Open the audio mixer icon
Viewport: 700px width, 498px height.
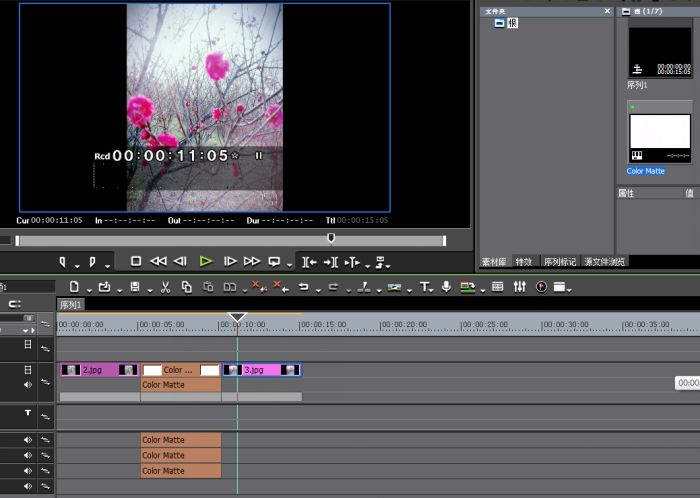tap(519, 287)
